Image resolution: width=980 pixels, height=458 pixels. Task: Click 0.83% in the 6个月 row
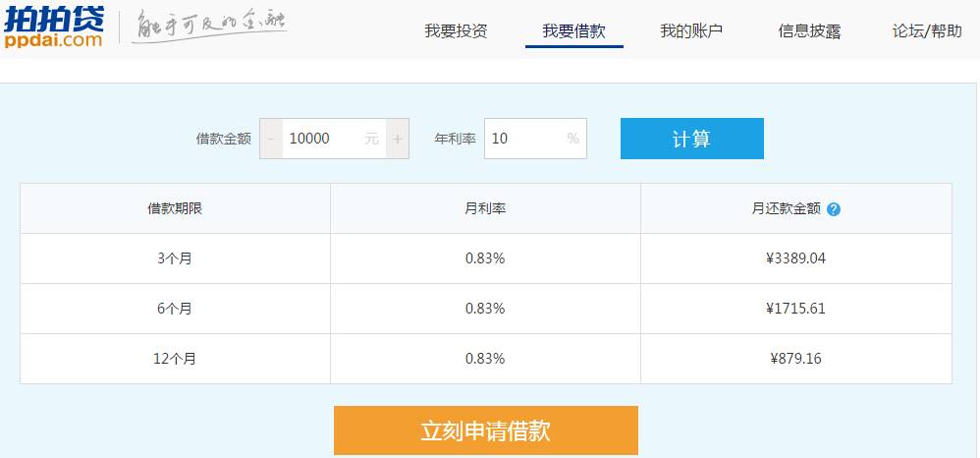485,309
